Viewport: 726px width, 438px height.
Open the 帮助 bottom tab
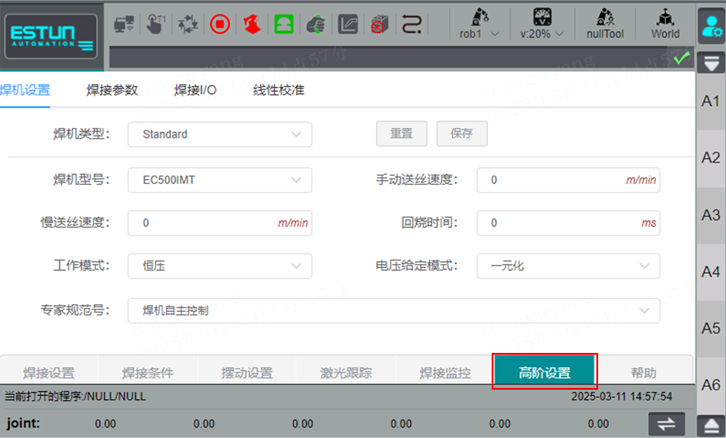click(644, 372)
